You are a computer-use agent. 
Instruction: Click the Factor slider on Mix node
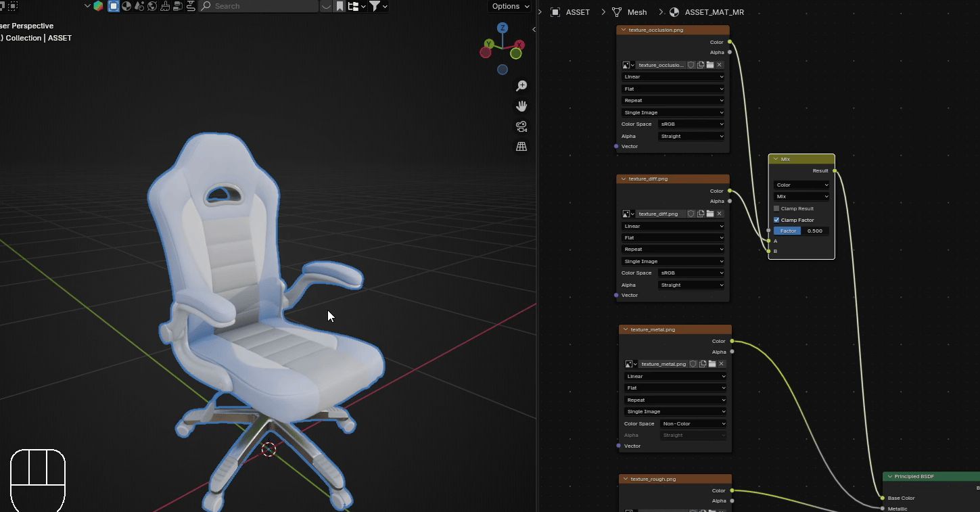pyautogui.click(x=801, y=231)
